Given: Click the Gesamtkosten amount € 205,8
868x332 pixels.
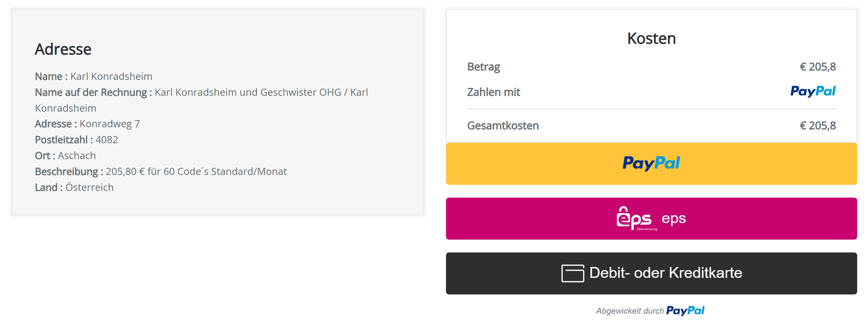Looking at the screenshot, I should [x=818, y=125].
